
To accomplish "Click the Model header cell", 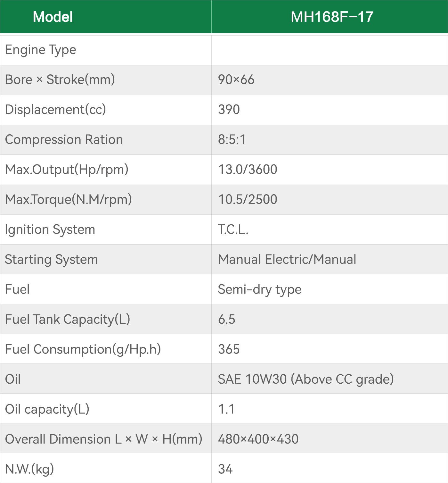I will [x=53, y=17].
